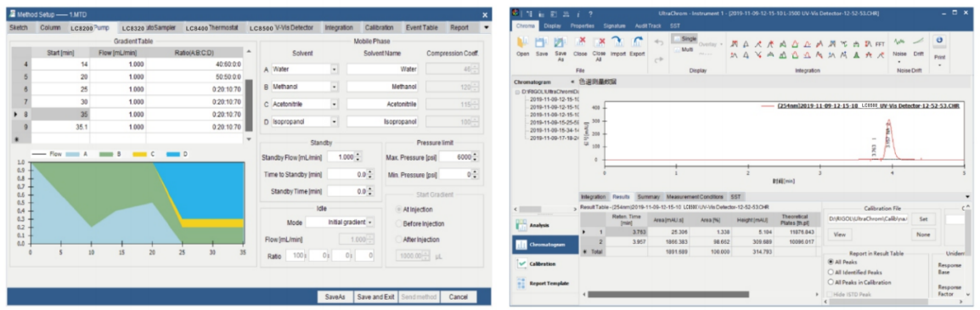
Task: Click the Import icon
Action: [x=618, y=42]
